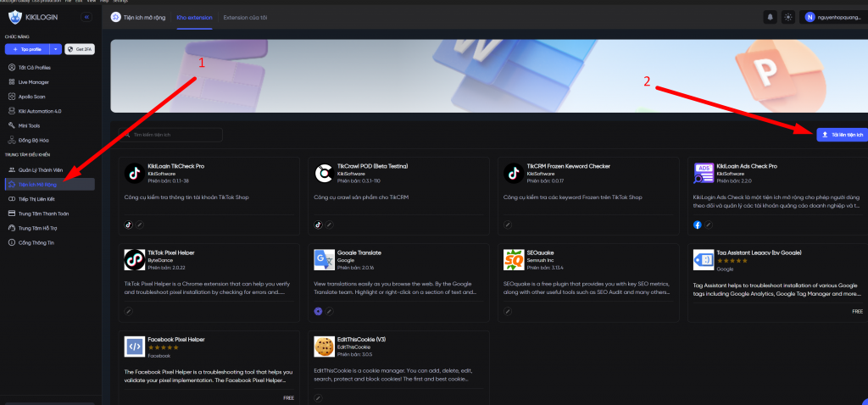Click the TikCrawl POD extension logo
Image resolution: width=868 pixels, height=405 pixels.
point(324,173)
